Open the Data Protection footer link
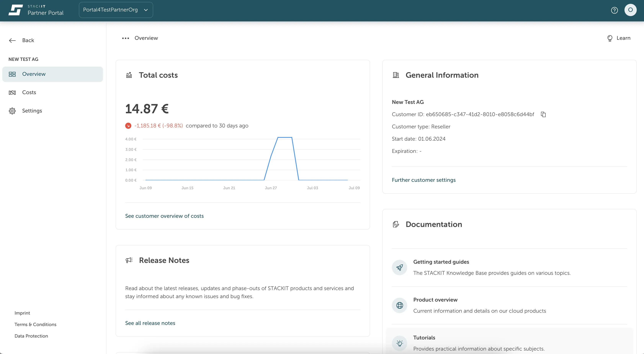The image size is (644, 354). coord(31,336)
